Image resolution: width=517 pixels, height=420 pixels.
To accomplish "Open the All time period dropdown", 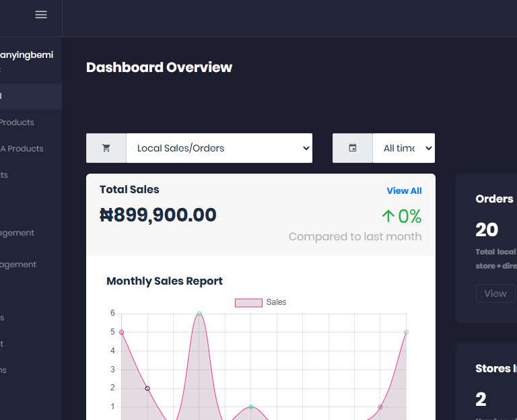I will coord(403,148).
